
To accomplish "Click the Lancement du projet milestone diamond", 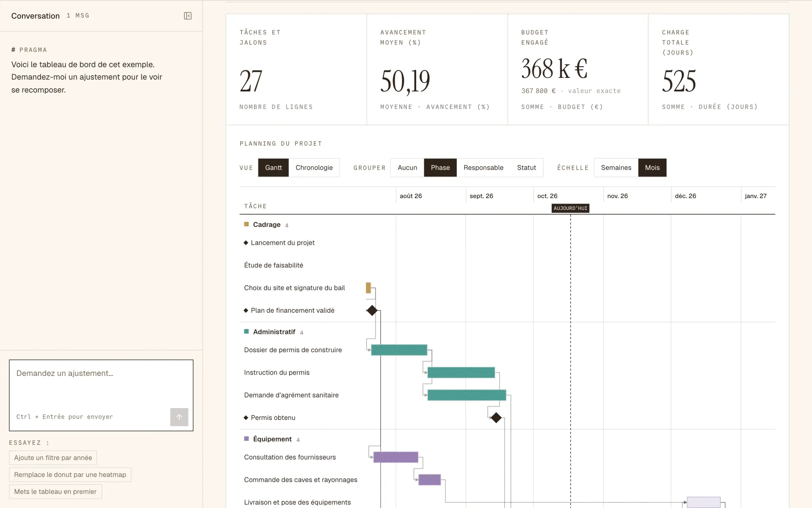I will coord(246,243).
